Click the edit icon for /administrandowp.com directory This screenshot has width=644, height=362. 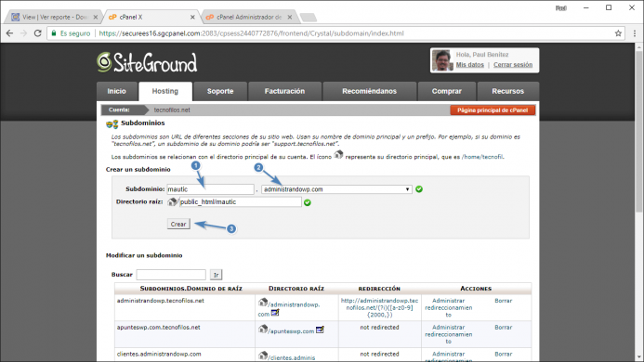275,313
